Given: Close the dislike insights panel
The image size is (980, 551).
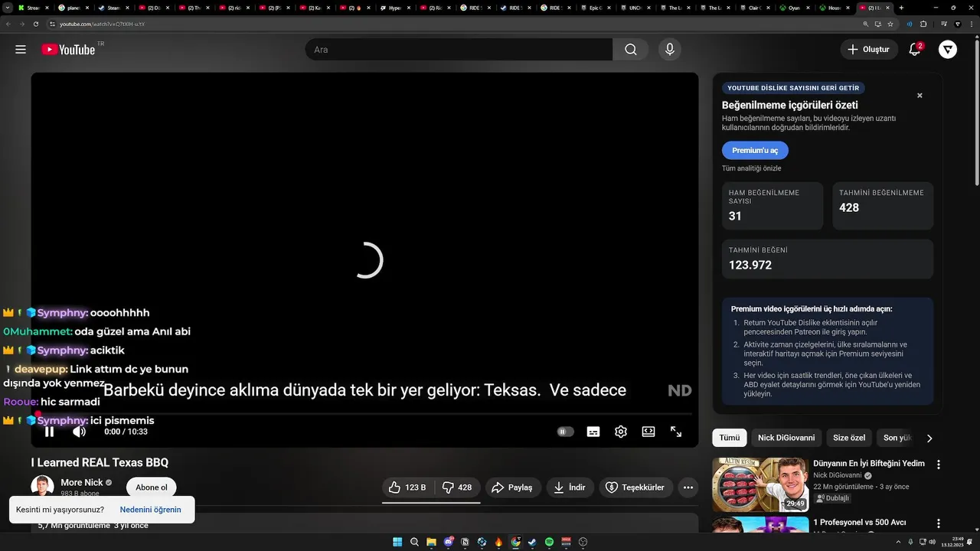Looking at the screenshot, I should 920,96.
